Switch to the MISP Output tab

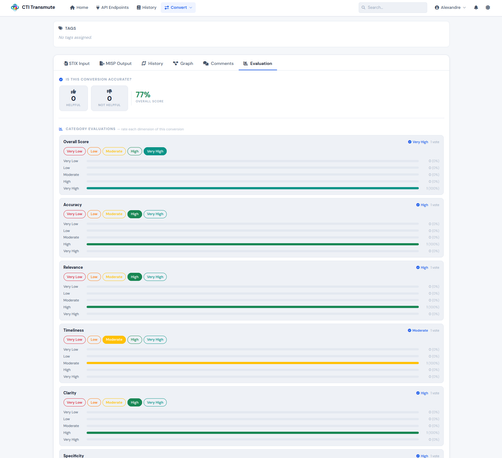click(x=115, y=63)
